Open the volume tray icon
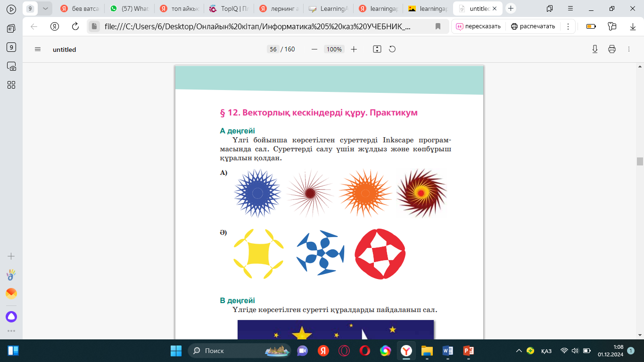644x362 pixels. click(x=575, y=351)
